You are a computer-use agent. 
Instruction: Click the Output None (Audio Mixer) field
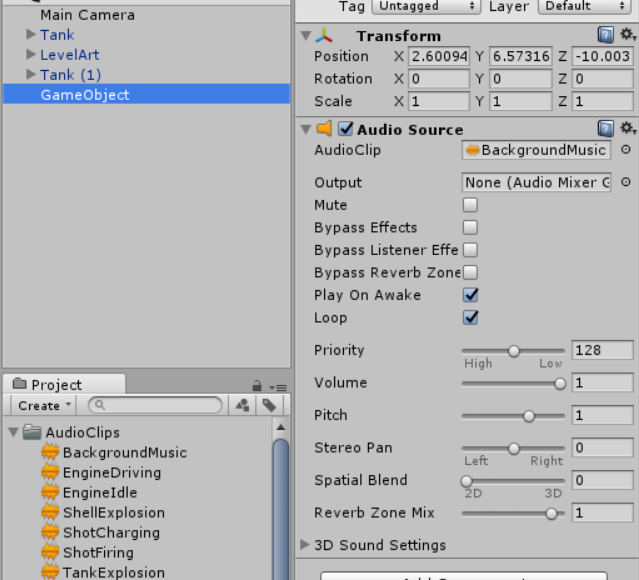point(536,182)
